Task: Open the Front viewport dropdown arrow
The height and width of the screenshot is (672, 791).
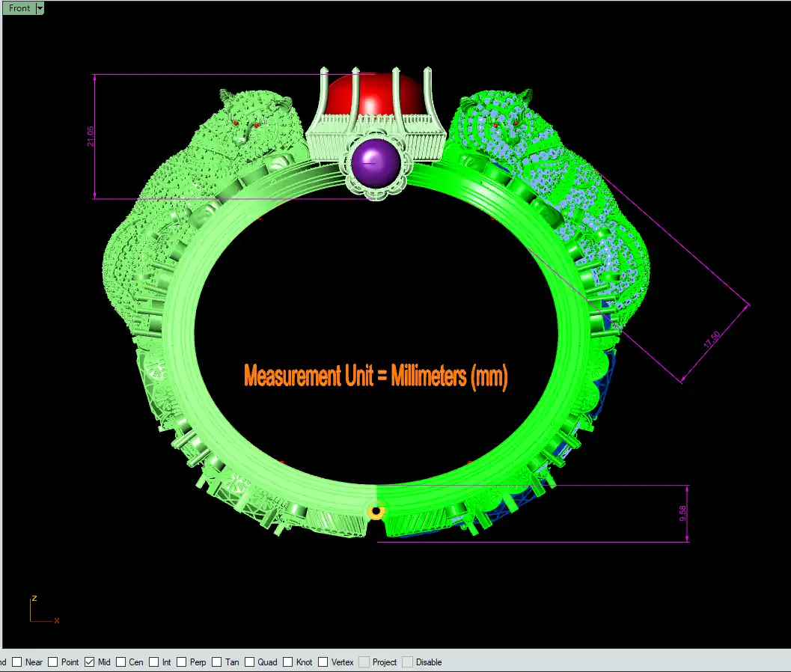Action: click(x=40, y=8)
